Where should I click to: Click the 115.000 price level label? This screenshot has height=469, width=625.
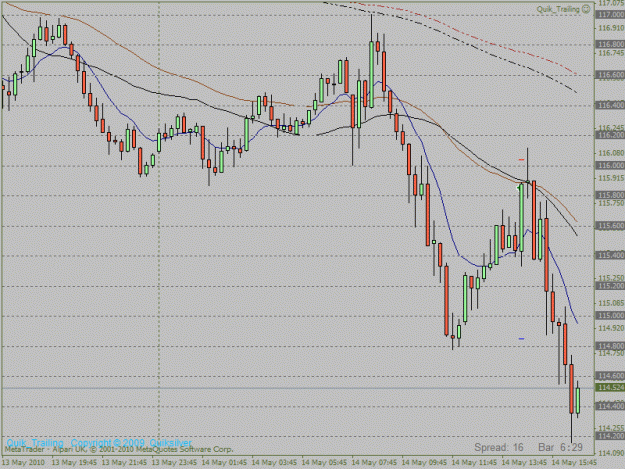(610, 316)
